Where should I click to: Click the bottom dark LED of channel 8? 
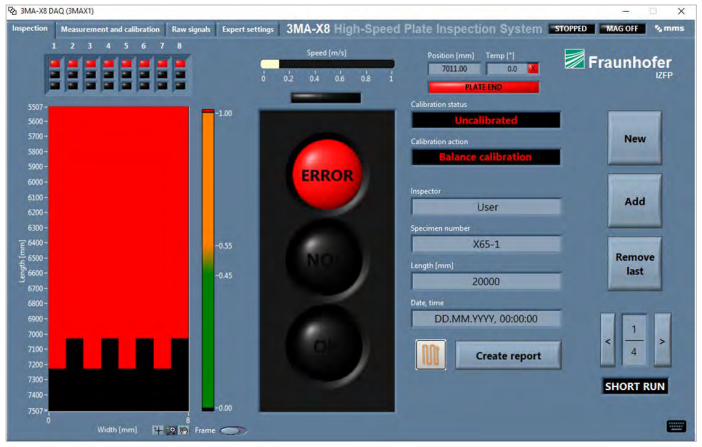pos(180,86)
